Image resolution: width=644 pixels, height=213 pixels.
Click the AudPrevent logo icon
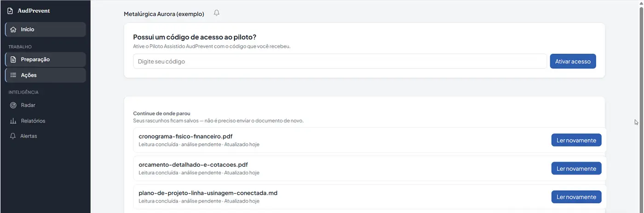(x=10, y=11)
